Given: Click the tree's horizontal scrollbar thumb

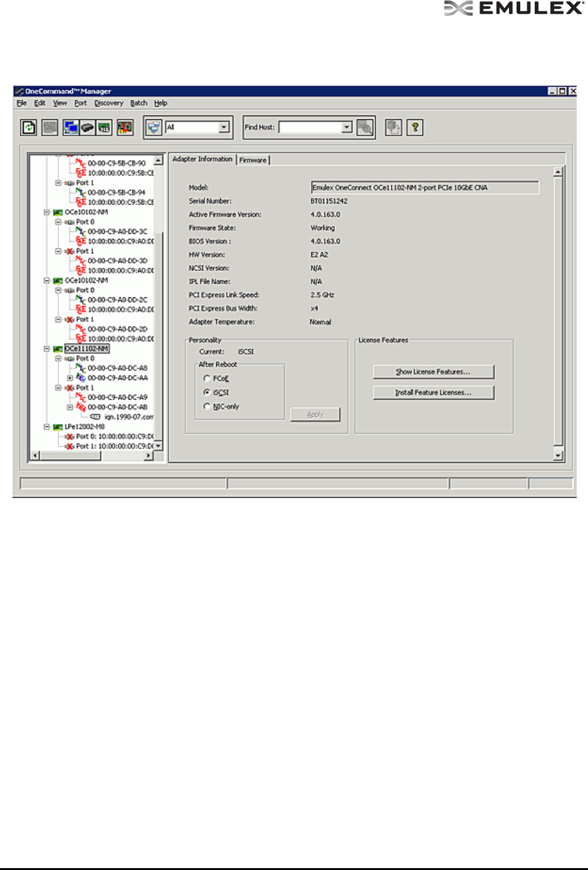Looking at the screenshot, I should [x=71, y=456].
